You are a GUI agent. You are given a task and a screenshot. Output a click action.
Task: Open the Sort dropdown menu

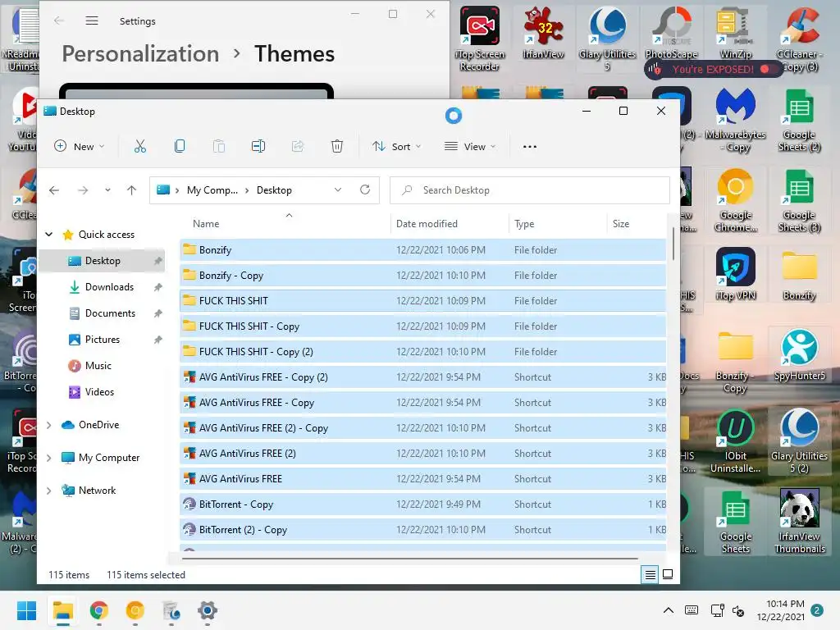(397, 146)
